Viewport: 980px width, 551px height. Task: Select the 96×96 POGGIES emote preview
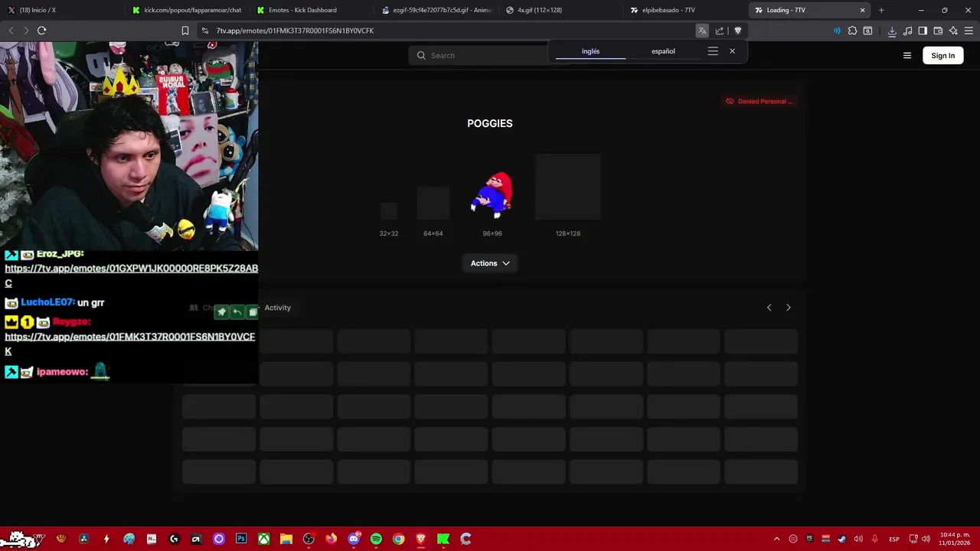tap(492, 196)
